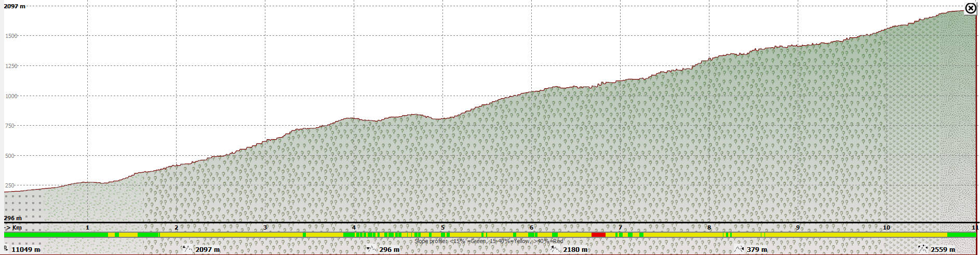Click the slope profile legend text
The height and width of the screenshot is (255, 980).
[488, 241]
